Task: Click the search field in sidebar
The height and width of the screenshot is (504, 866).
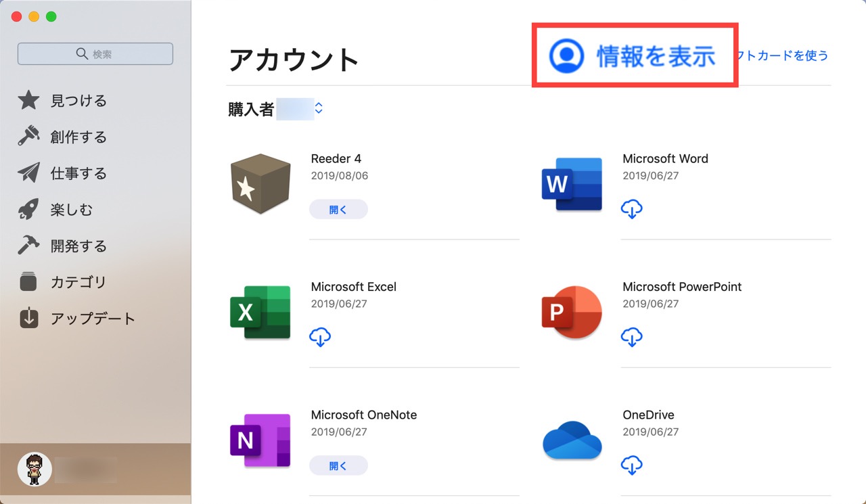Action: coord(95,54)
